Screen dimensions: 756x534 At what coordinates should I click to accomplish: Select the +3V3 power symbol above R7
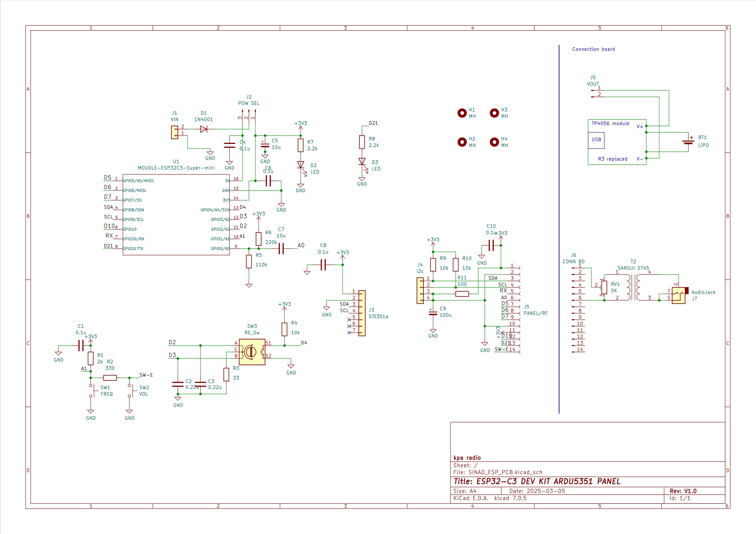(x=300, y=128)
